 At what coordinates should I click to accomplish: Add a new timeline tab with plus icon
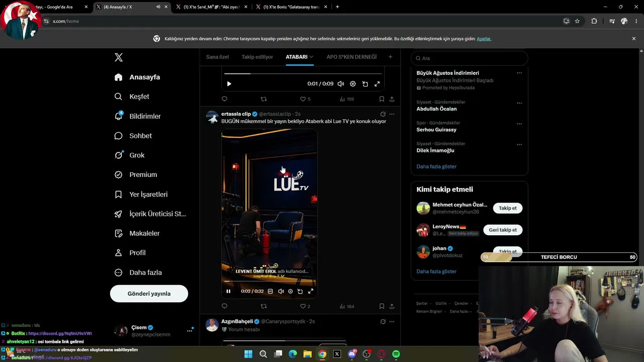390,57
